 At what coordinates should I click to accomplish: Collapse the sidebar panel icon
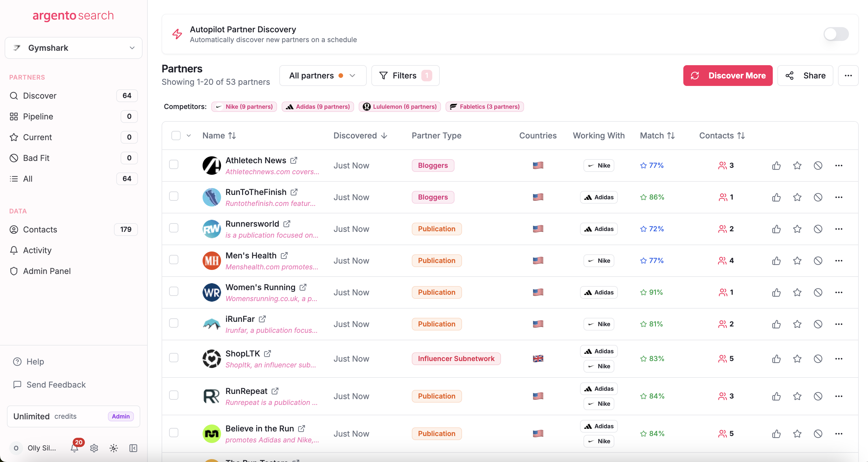pos(133,448)
